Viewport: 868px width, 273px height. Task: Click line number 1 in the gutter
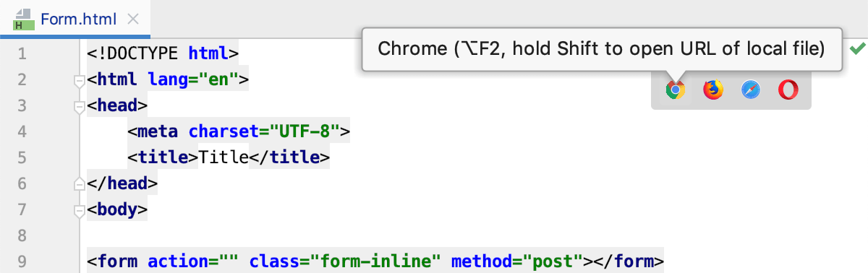[x=21, y=53]
